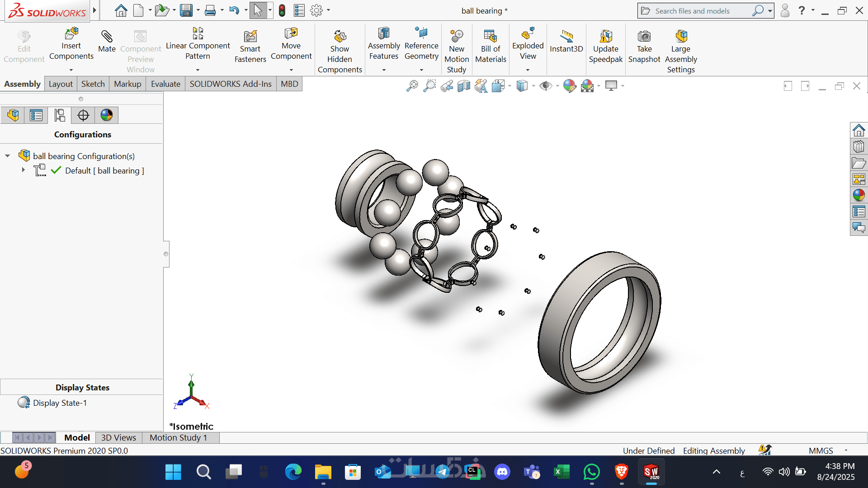
Task: Click the Section View icon
Action: coord(463,86)
